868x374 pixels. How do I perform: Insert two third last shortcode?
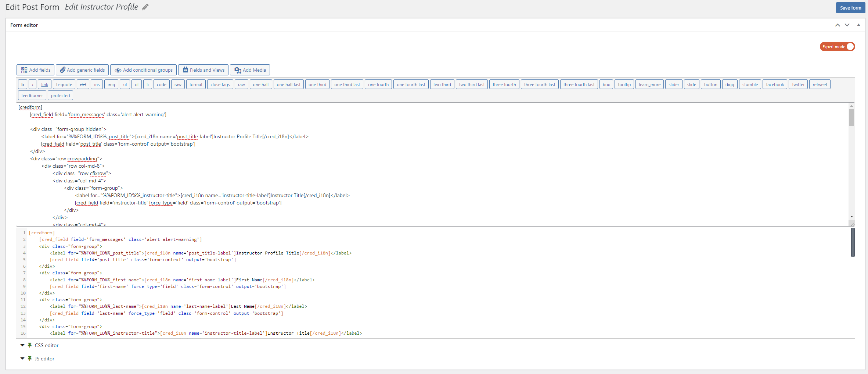point(472,85)
